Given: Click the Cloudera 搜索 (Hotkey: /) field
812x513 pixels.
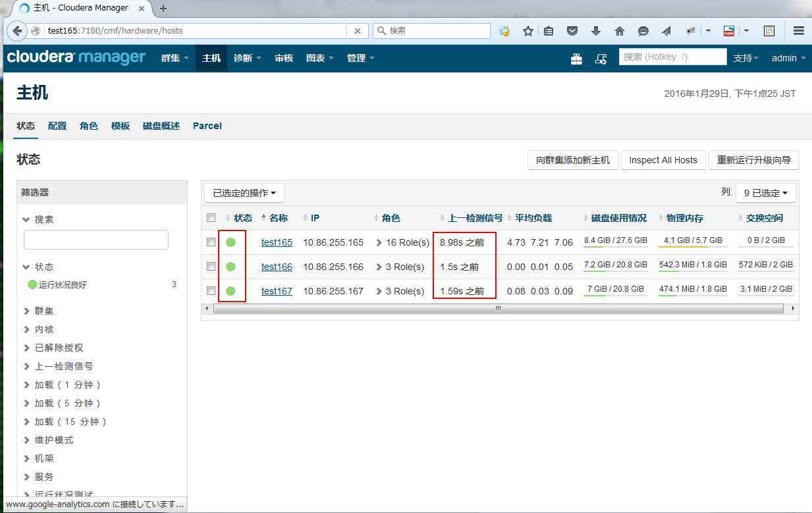Looking at the screenshot, I should click(x=673, y=57).
